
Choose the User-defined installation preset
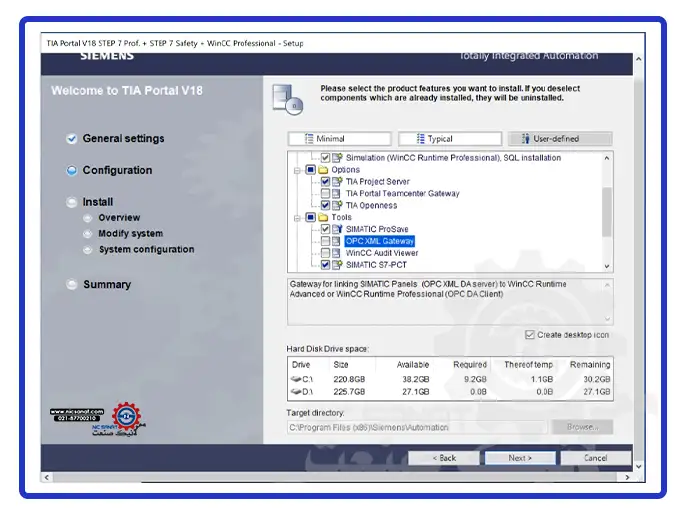point(560,139)
